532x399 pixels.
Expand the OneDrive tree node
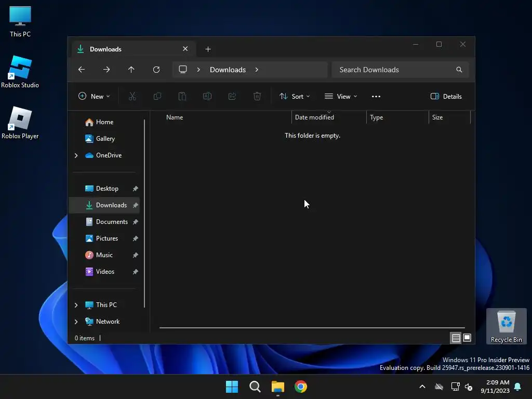tap(76, 155)
